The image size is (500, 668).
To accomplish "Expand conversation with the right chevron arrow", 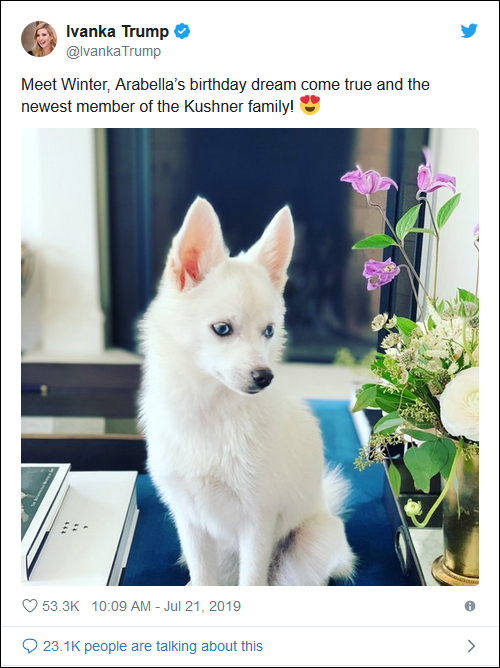I will [x=471, y=646].
